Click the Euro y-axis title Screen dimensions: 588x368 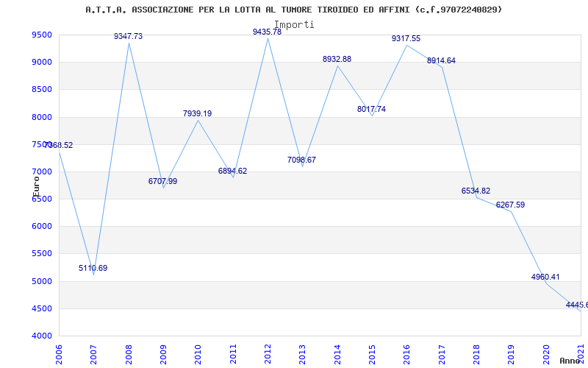pos(36,187)
